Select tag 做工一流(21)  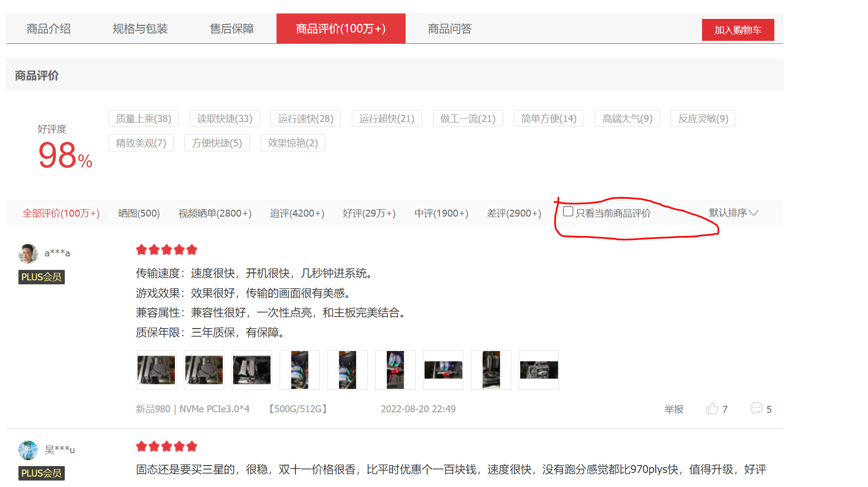click(x=468, y=119)
